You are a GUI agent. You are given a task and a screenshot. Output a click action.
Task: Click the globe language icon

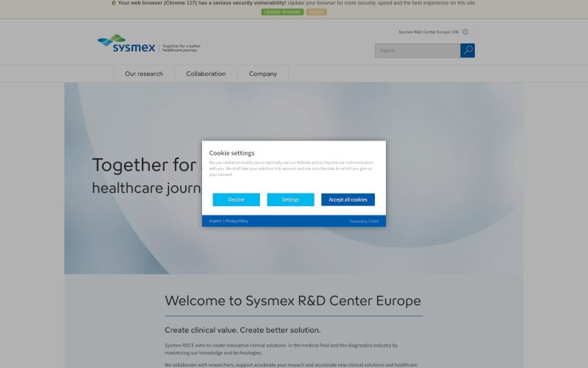pyautogui.click(x=465, y=32)
